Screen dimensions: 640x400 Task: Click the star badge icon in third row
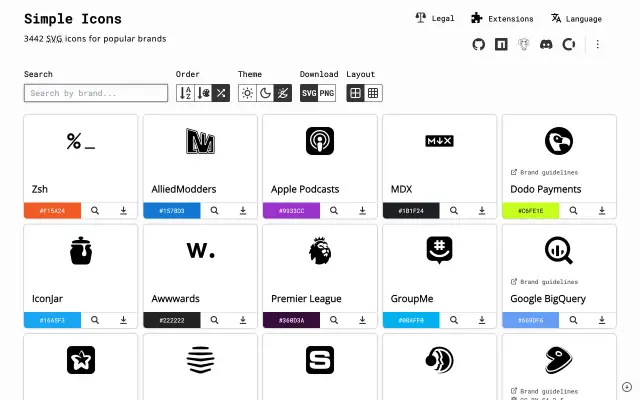(81, 360)
